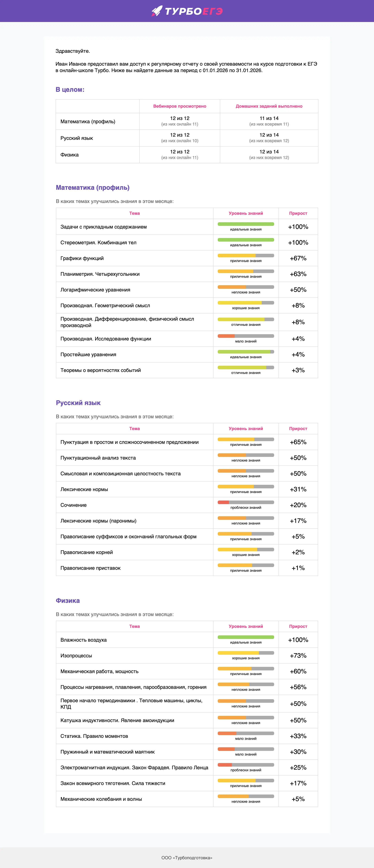Click the "В целом:" heading

click(x=70, y=90)
